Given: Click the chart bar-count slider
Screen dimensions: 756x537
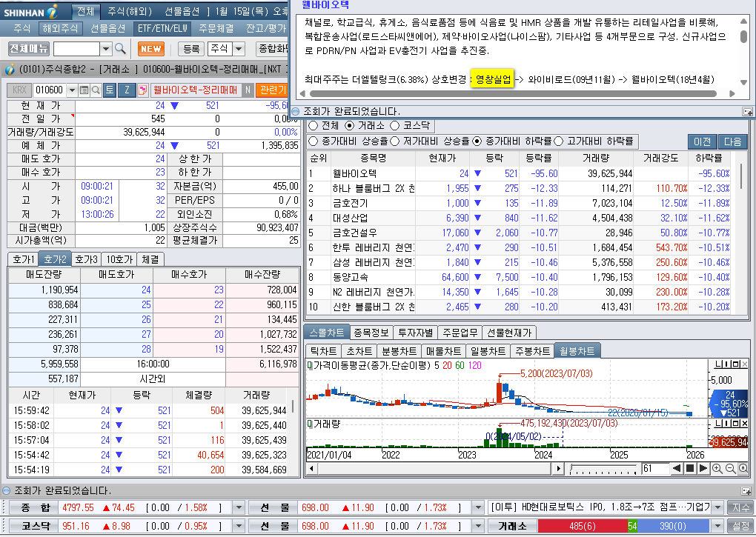Looking at the screenshot, I should 603,468.
